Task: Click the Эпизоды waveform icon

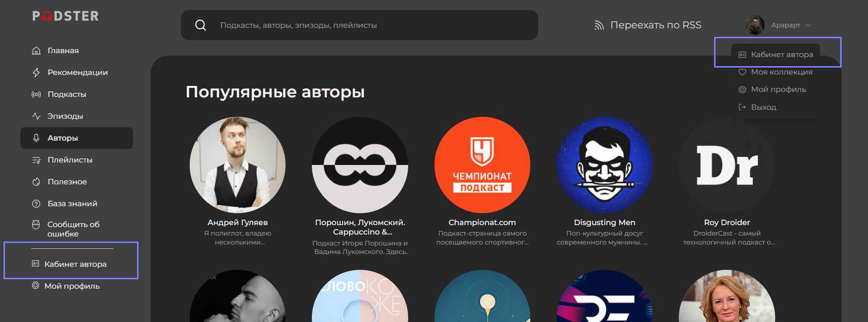Action: click(36, 116)
